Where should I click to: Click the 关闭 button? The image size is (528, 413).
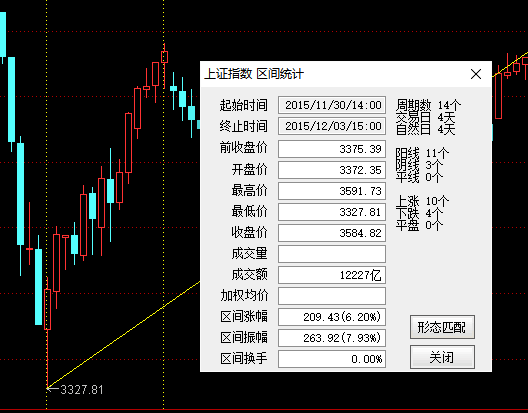[x=442, y=357]
